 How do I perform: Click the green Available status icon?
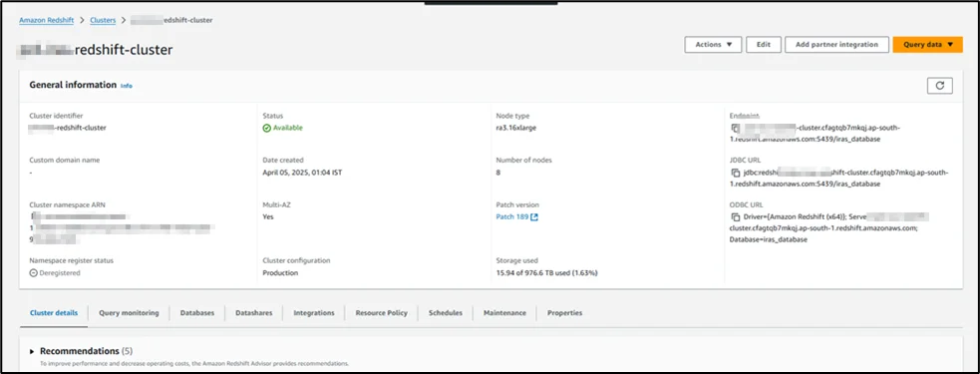(x=266, y=128)
